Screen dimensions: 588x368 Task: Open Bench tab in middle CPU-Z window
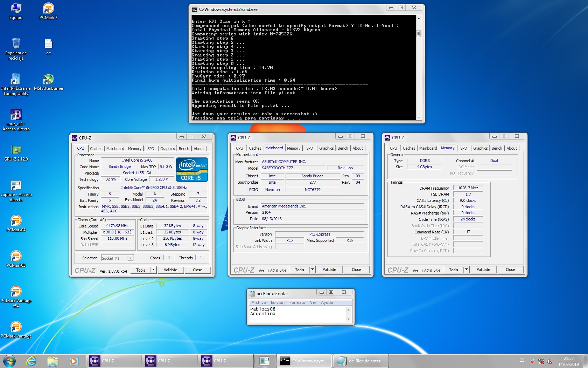click(343, 148)
